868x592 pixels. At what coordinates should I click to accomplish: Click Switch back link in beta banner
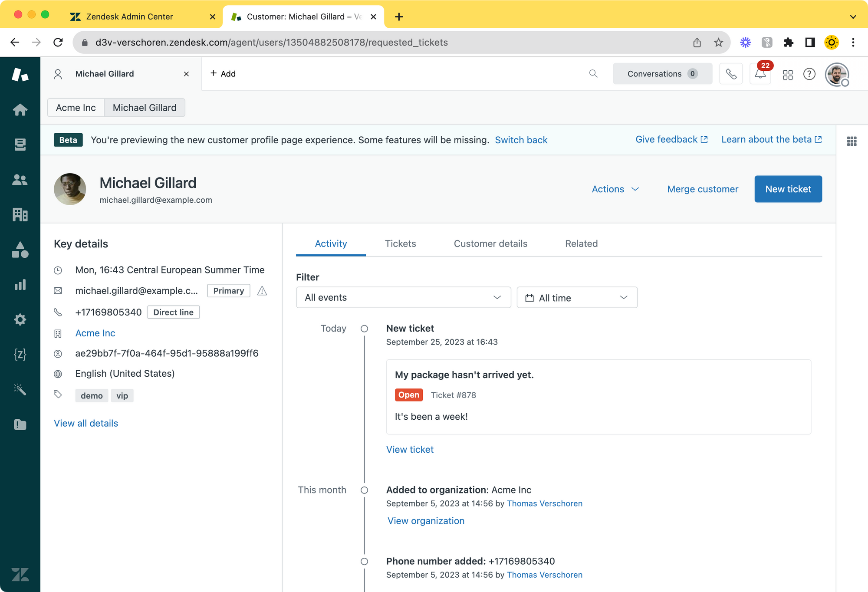521,140
